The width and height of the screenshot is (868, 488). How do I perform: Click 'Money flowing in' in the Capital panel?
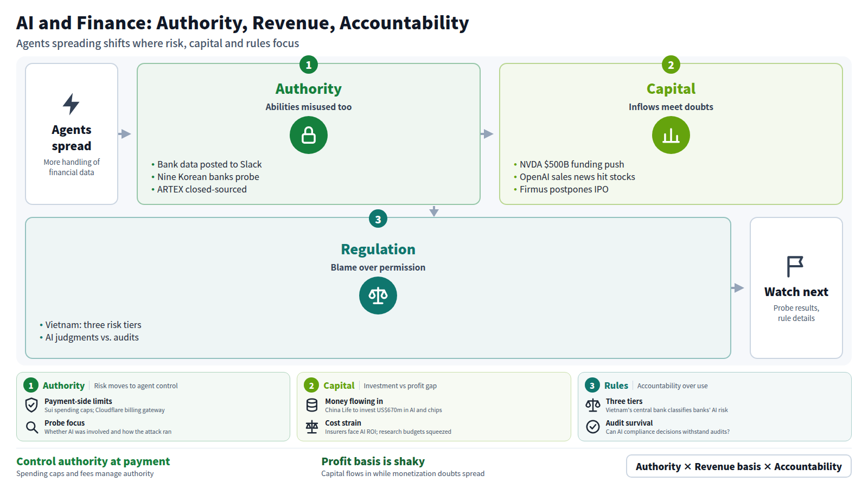tap(354, 401)
